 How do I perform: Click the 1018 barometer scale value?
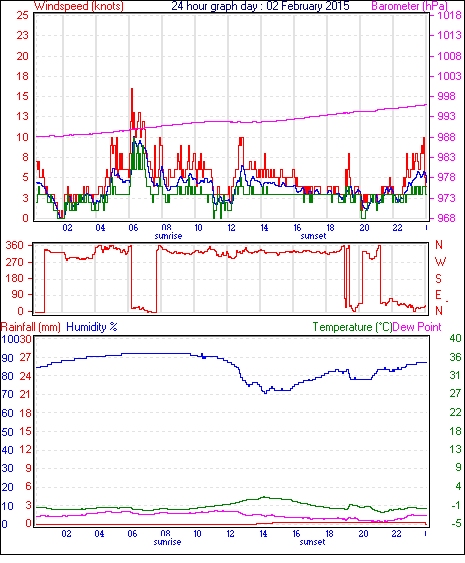449,15
